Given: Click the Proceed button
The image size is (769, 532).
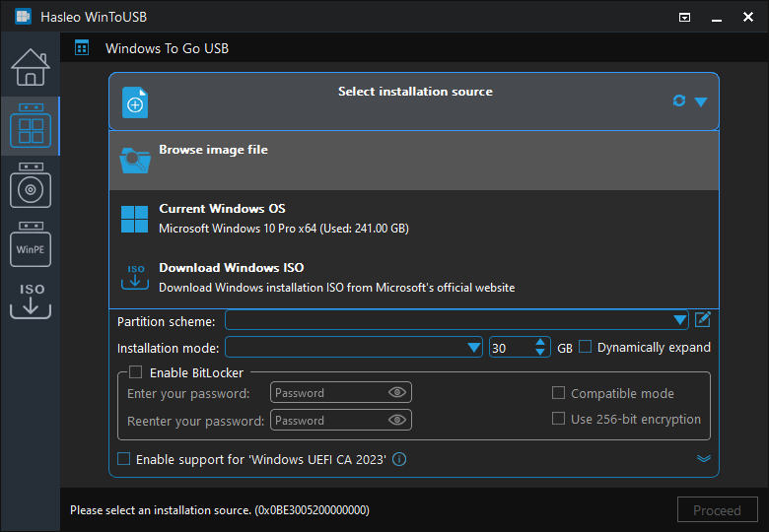Looking at the screenshot, I should coord(717,510).
